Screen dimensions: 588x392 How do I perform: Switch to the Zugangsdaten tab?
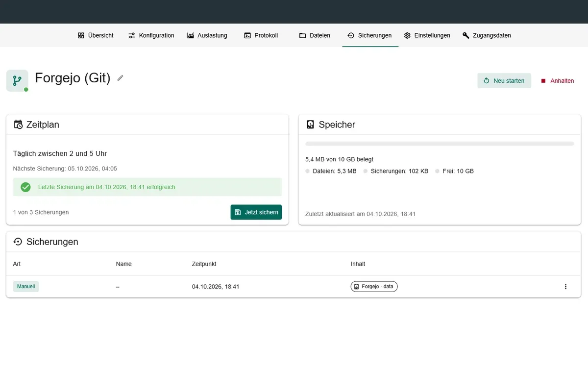click(487, 35)
